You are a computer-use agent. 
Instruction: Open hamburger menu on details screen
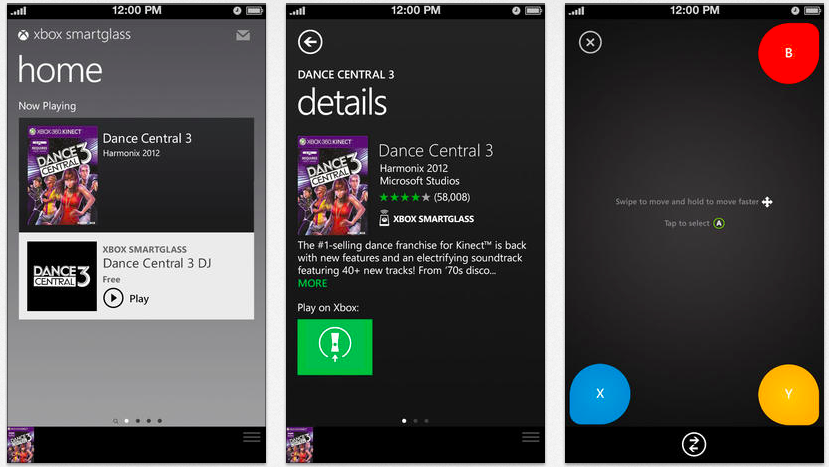(531, 437)
